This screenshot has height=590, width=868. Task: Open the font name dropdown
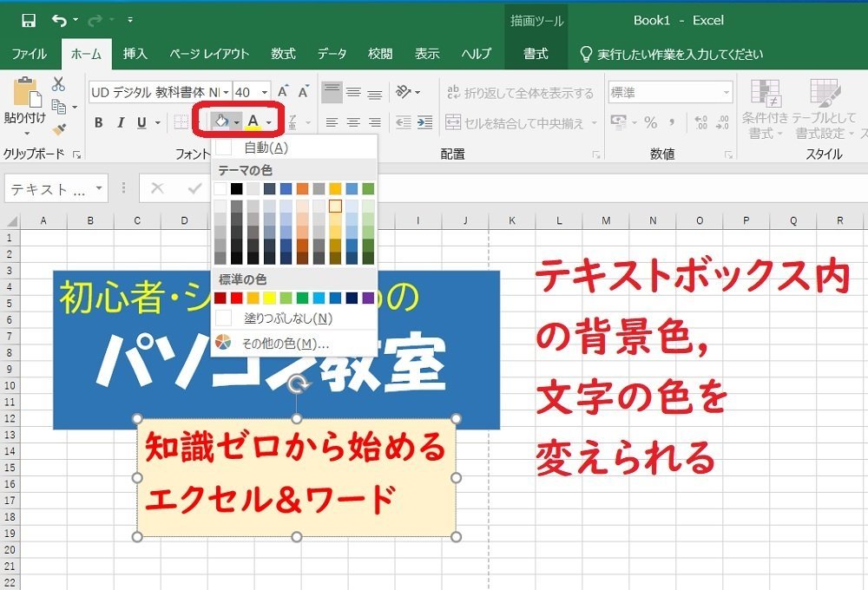point(227,91)
